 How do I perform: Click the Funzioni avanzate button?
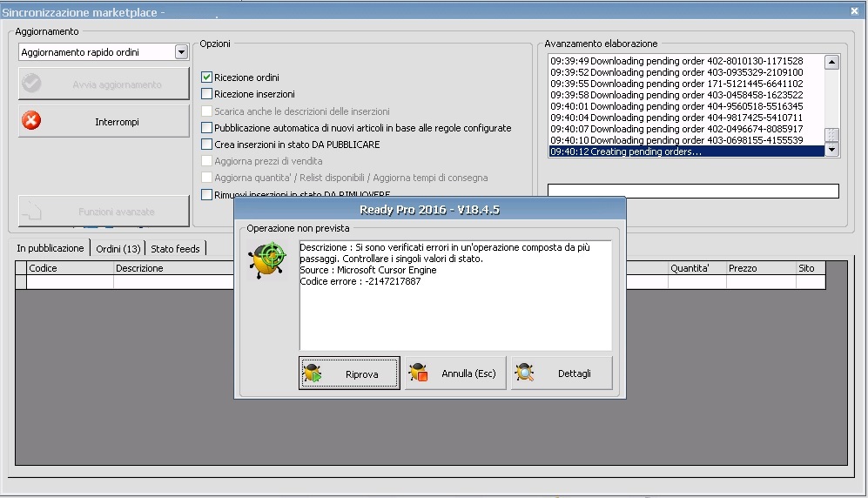pyautogui.click(x=104, y=211)
